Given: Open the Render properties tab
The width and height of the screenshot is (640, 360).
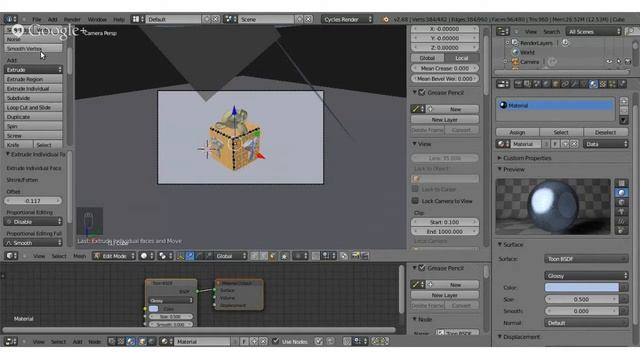Looking at the screenshot, I should 518,84.
